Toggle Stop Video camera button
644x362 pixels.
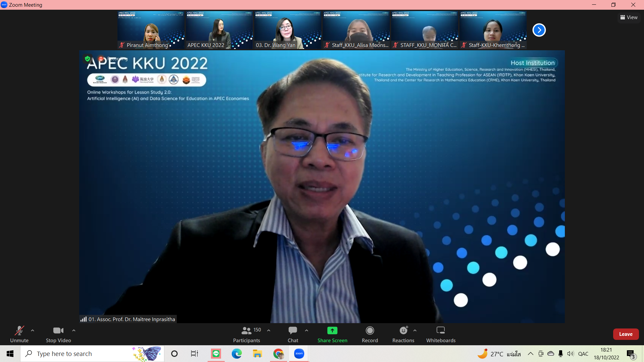[x=58, y=331]
